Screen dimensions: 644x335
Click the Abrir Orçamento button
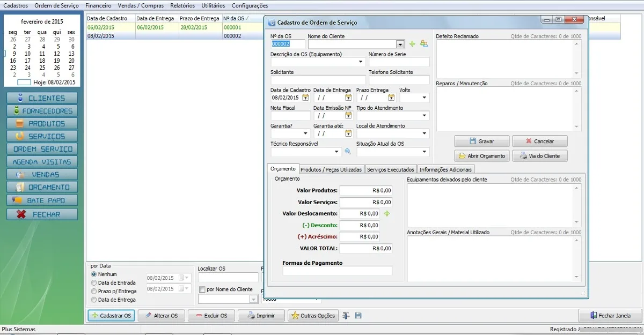click(482, 156)
